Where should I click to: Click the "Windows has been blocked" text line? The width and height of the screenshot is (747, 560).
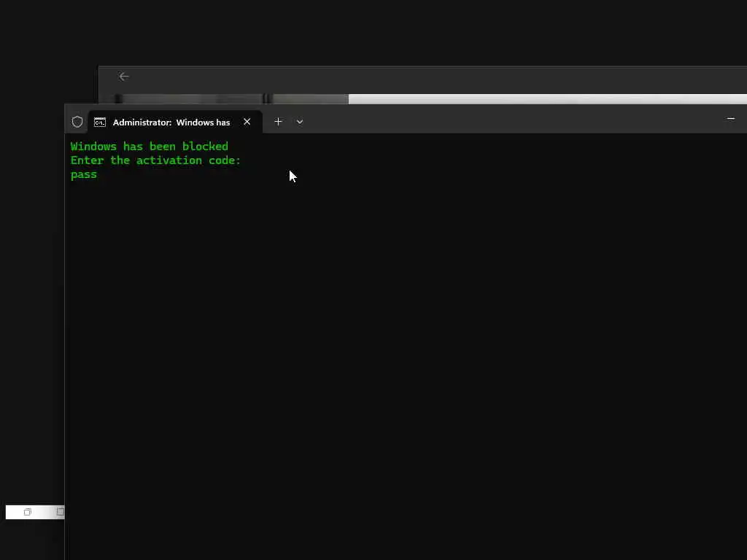click(x=149, y=146)
